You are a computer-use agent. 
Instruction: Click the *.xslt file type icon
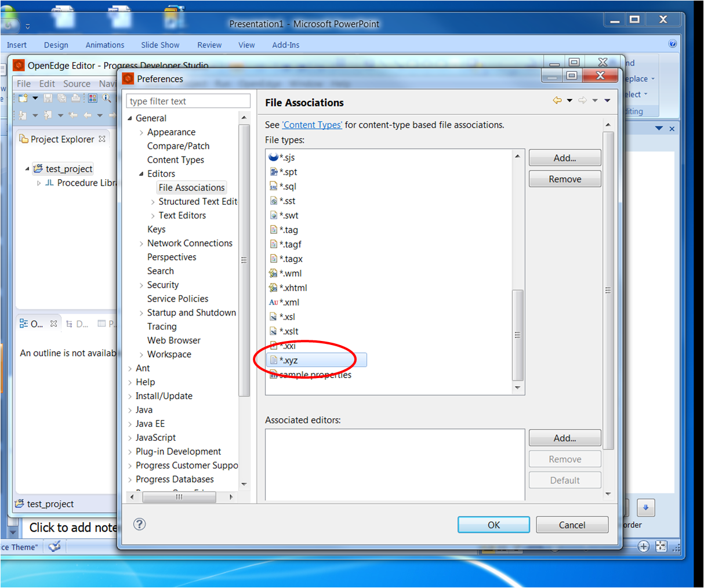274,331
